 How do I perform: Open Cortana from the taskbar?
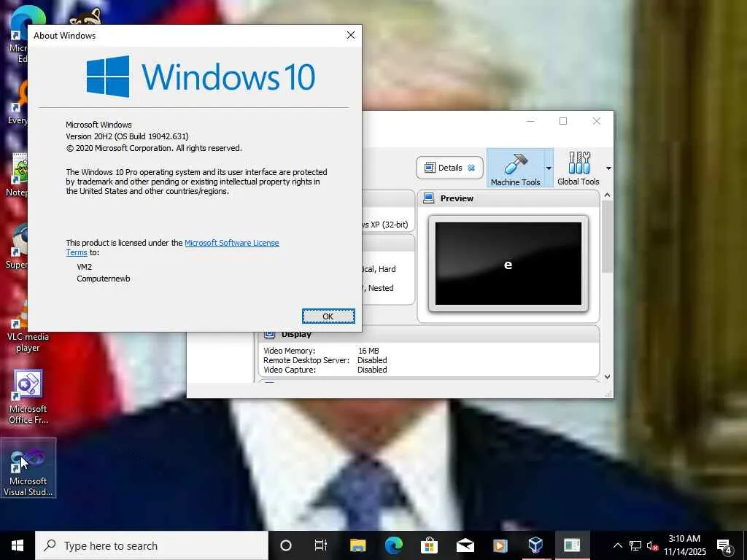[x=286, y=545]
